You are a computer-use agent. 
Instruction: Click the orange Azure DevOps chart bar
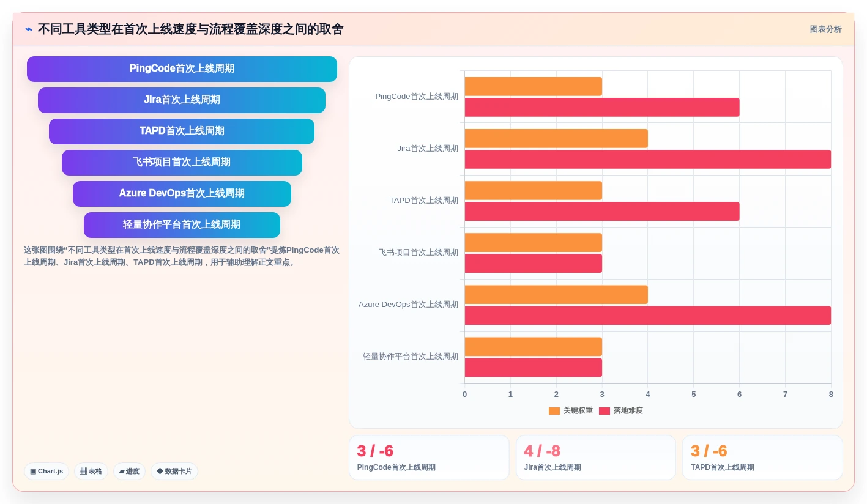point(556,294)
